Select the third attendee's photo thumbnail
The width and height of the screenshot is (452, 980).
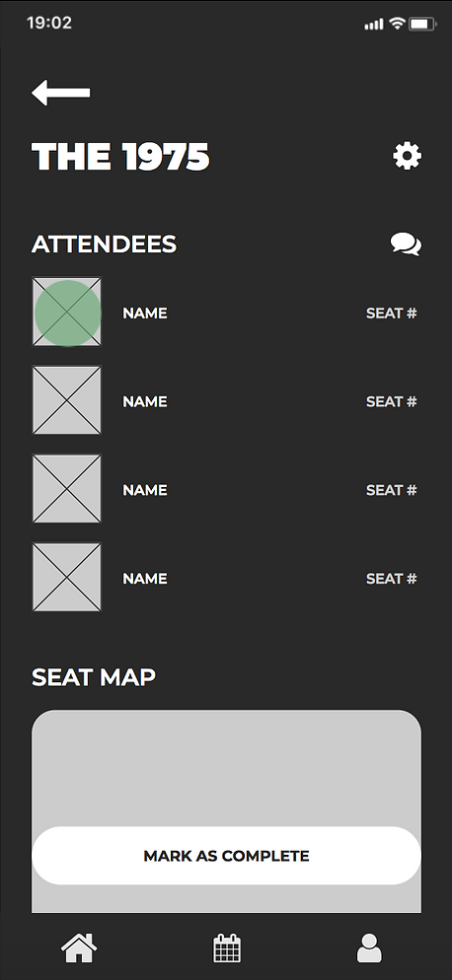(66, 489)
